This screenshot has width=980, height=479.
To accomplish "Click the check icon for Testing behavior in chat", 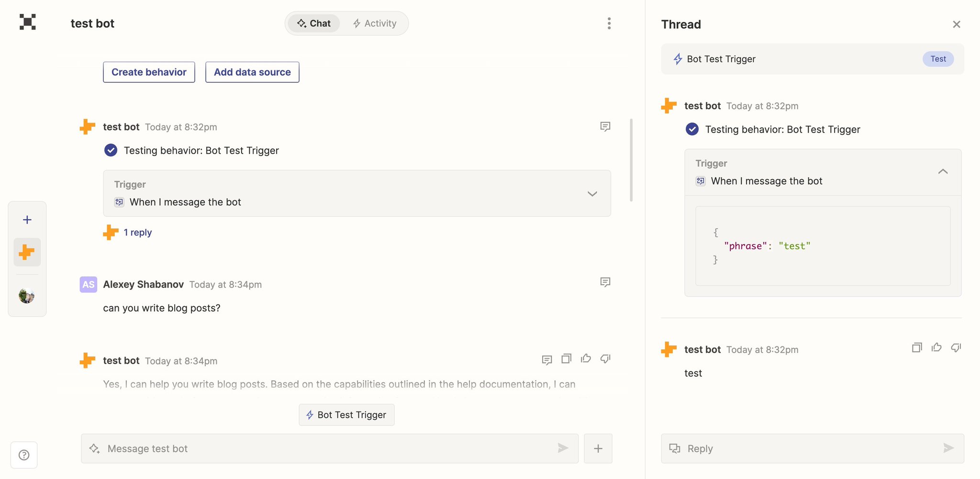I will [x=111, y=150].
